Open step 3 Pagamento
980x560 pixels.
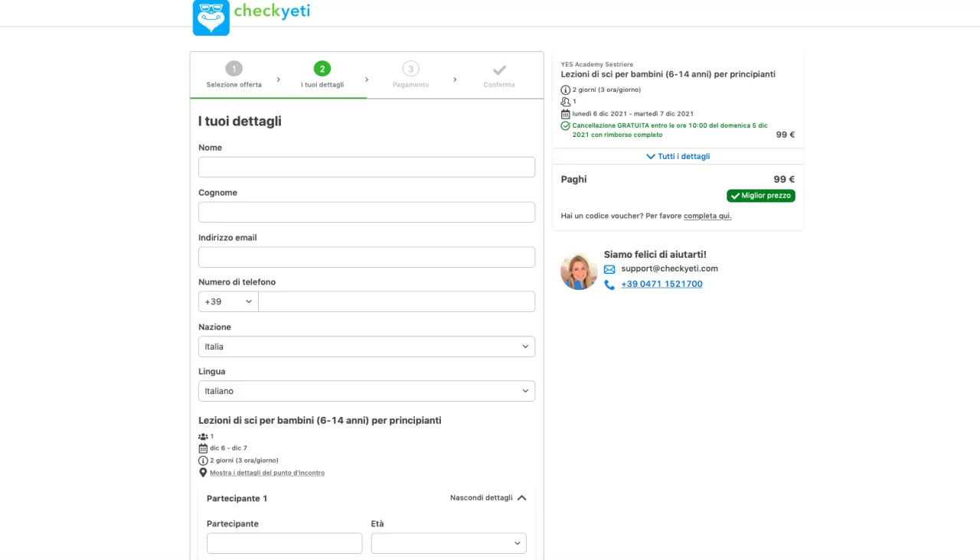[411, 76]
